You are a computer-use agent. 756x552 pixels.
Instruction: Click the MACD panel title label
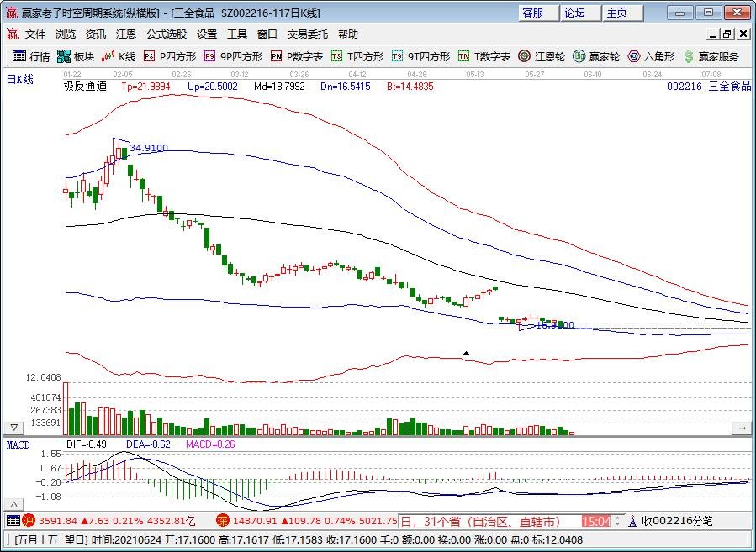click(19, 444)
